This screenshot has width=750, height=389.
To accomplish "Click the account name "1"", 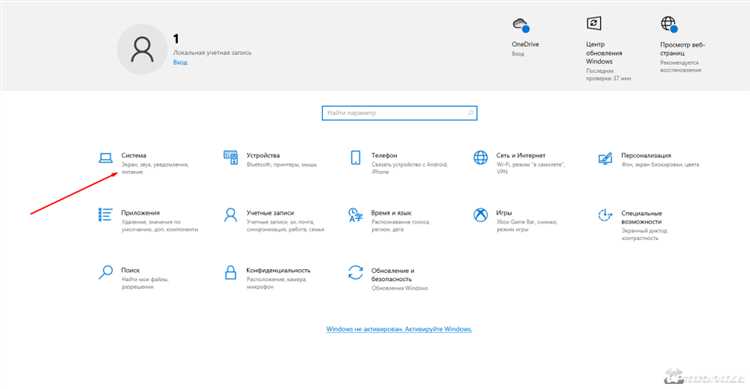I will 176,39.
